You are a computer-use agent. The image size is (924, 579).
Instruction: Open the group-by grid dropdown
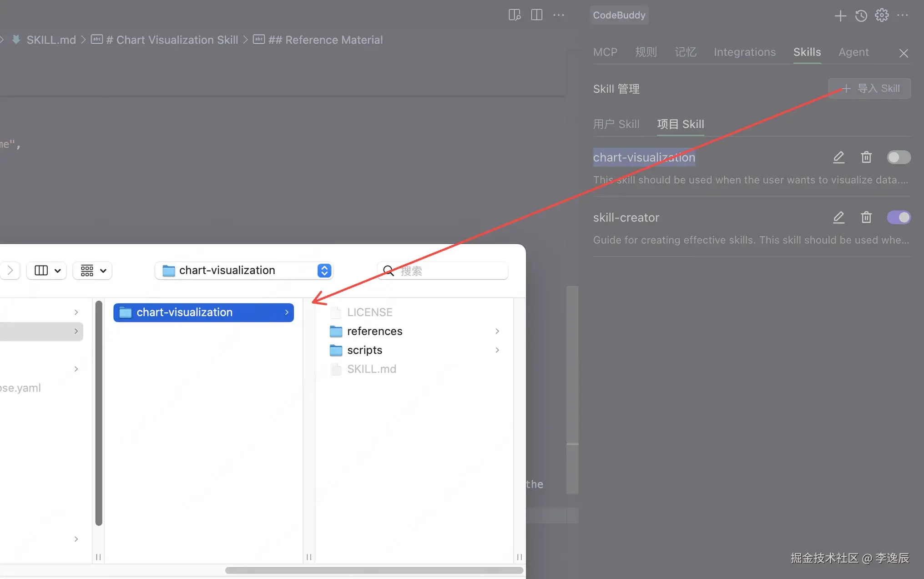click(x=93, y=271)
